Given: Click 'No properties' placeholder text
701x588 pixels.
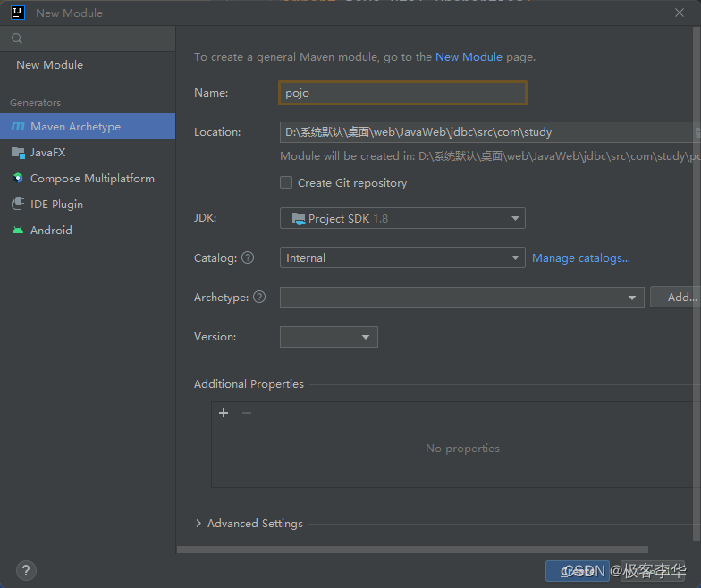Looking at the screenshot, I should pos(462,449).
